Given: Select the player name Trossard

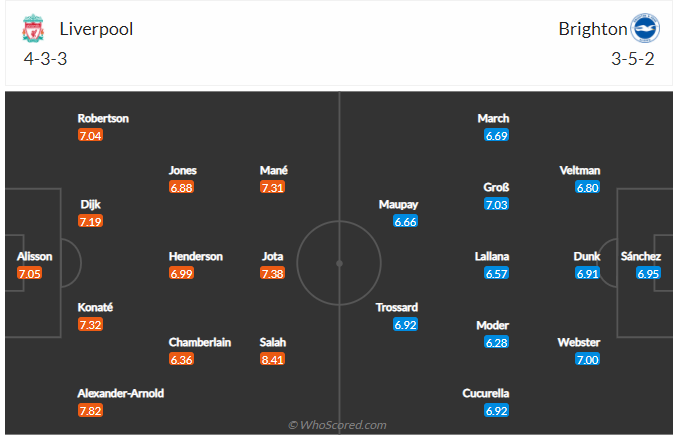Looking at the screenshot, I should pyautogui.click(x=396, y=307).
